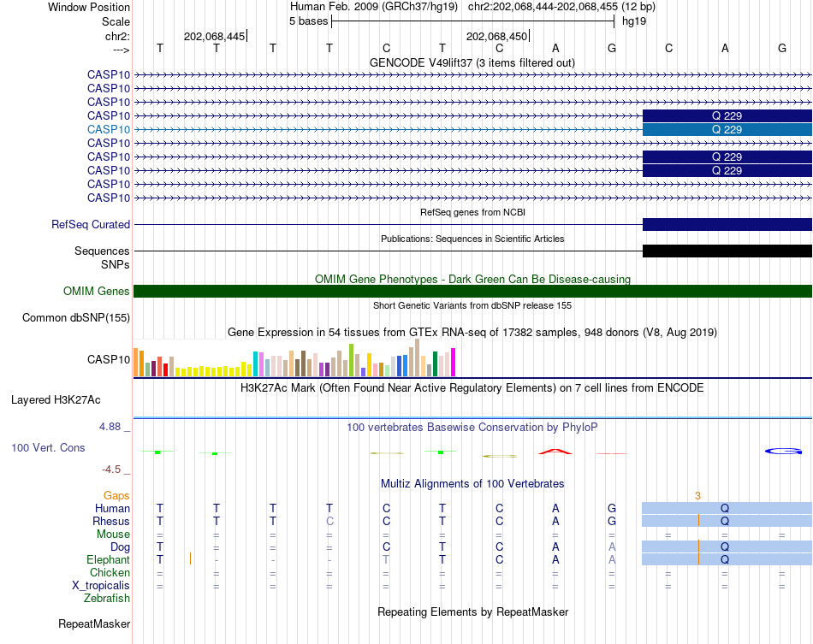Open the SNPs track label
Screen dimensions: 813x644
point(116,264)
